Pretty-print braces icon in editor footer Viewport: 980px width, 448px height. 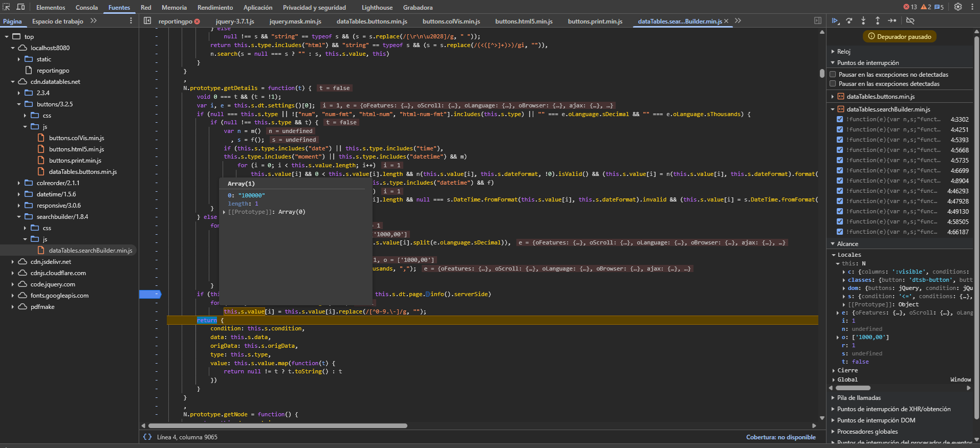147,437
